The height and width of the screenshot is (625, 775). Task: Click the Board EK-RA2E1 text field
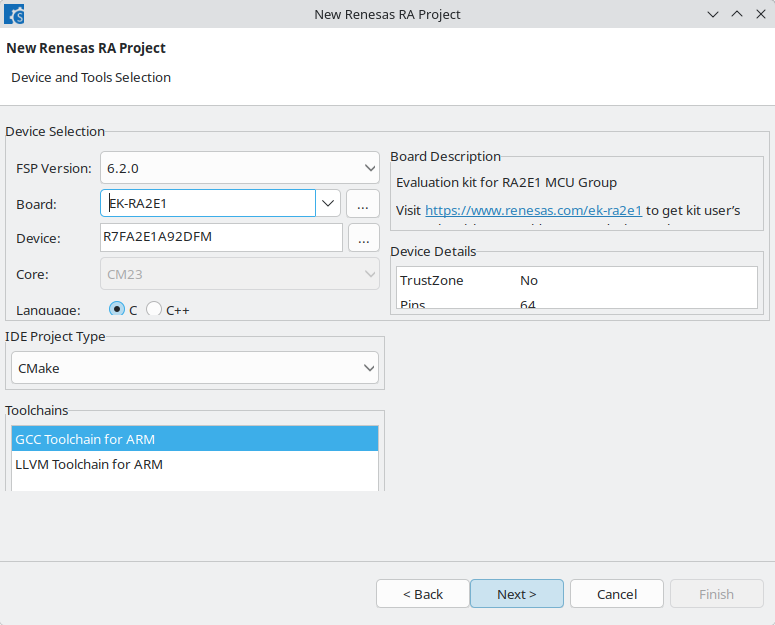[208, 203]
